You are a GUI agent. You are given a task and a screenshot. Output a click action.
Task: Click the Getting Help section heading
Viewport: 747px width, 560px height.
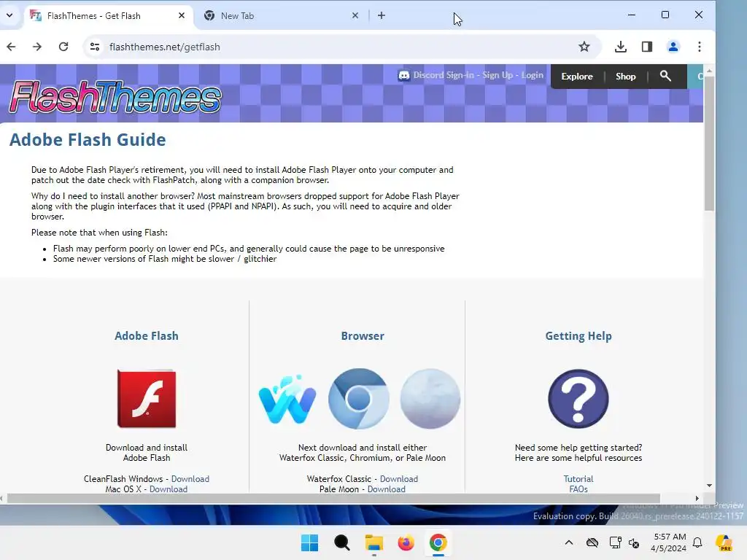coord(578,336)
